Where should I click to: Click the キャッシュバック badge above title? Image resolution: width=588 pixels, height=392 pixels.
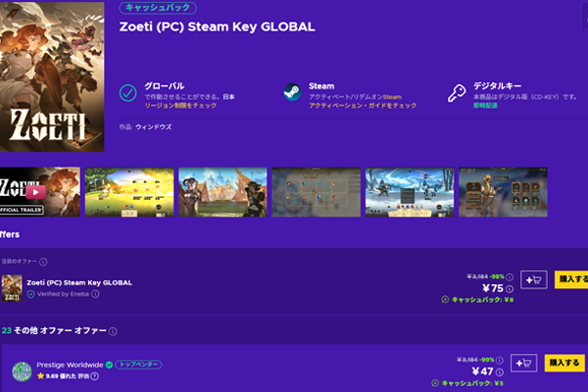(x=158, y=8)
